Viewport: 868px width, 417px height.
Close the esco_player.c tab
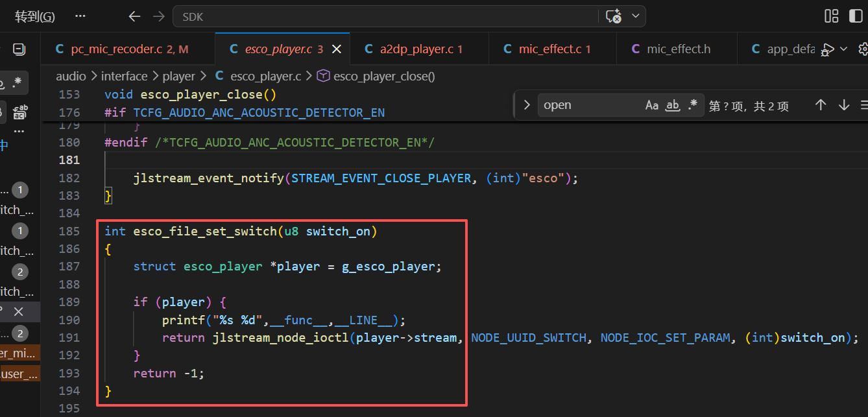337,49
